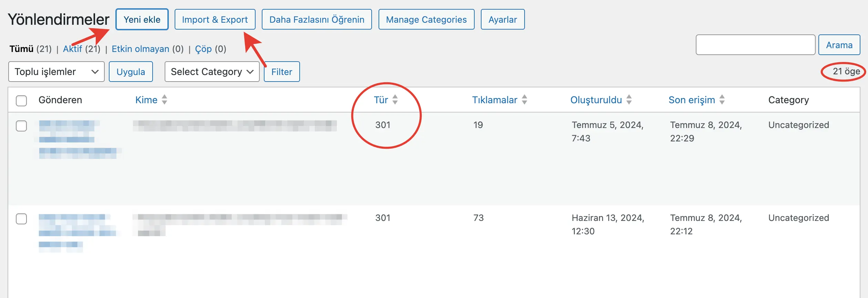The width and height of the screenshot is (868, 298).
Task: Sort by the Tür column
Action: pos(381,100)
